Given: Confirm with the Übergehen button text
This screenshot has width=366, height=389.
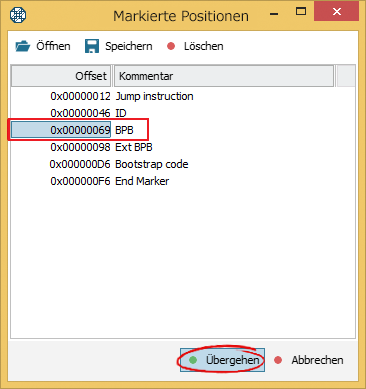Looking at the screenshot, I should pyautogui.click(x=232, y=360).
